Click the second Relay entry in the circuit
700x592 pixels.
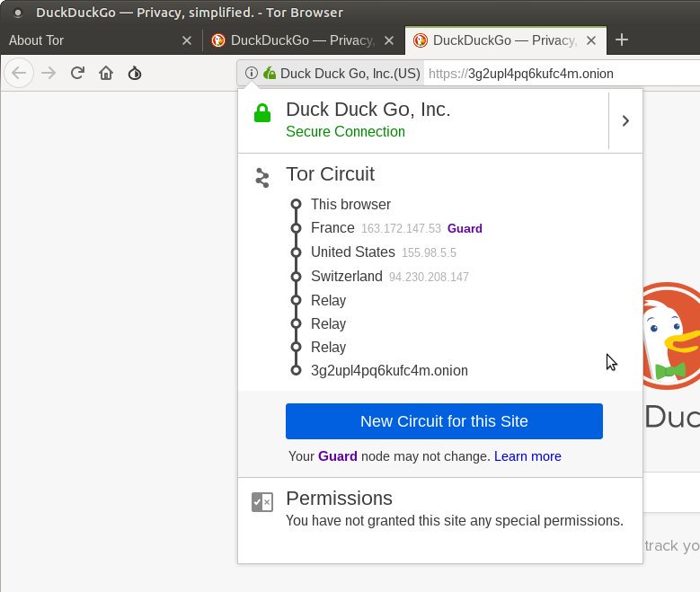point(328,323)
